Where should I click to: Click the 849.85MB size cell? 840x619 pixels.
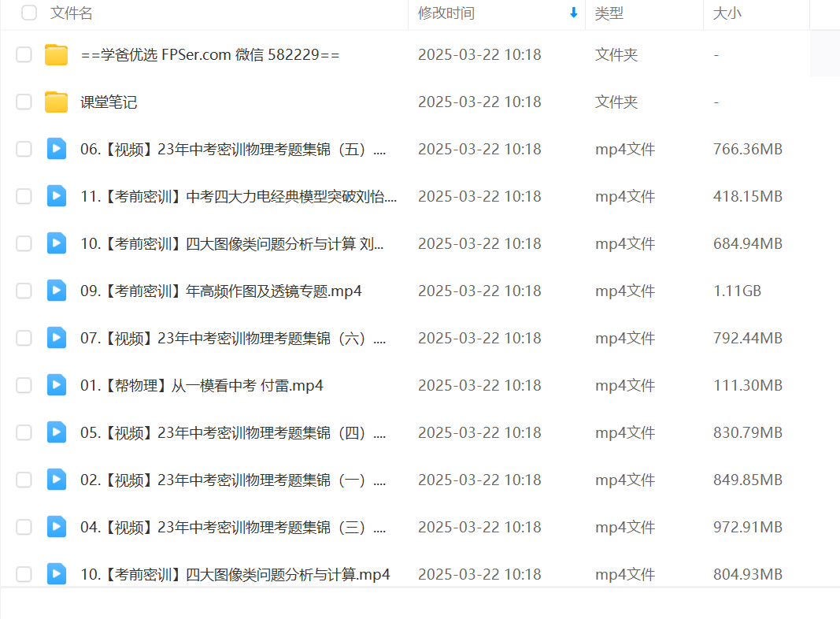click(x=748, y=479)
